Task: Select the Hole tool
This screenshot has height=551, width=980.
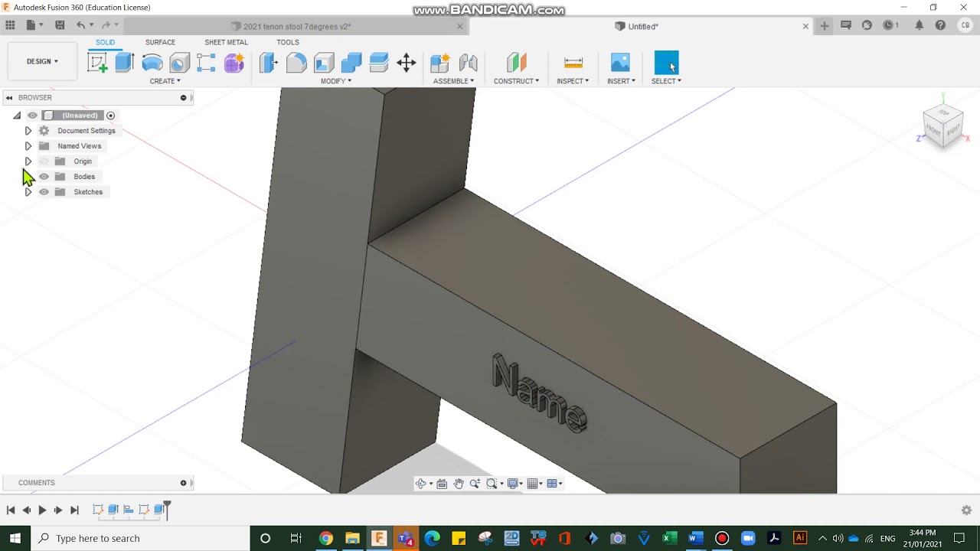Action: tap(179, 63)
